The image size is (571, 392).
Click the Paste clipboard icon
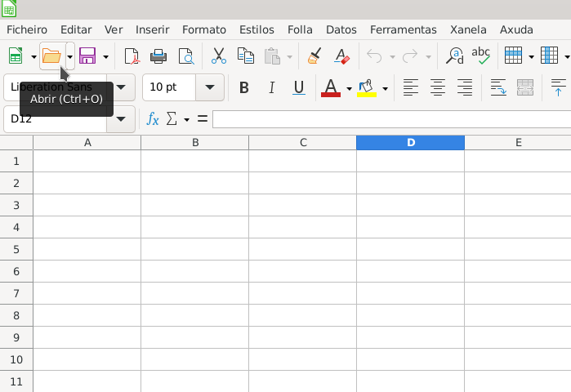(272, 56)
